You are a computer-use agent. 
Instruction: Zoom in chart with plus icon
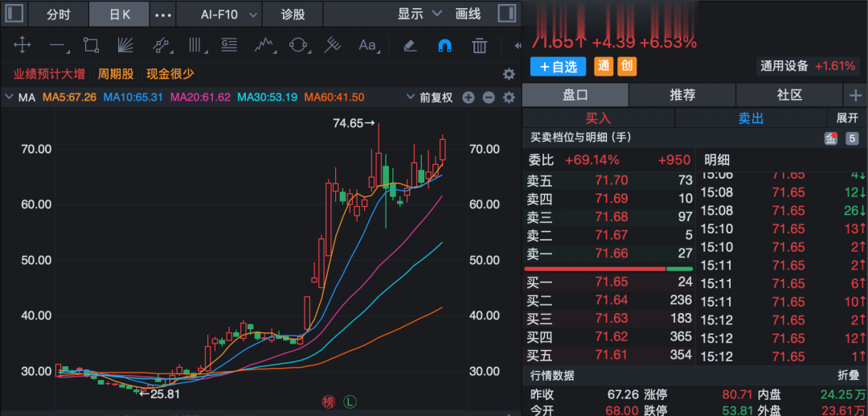[x=469, y=98]
